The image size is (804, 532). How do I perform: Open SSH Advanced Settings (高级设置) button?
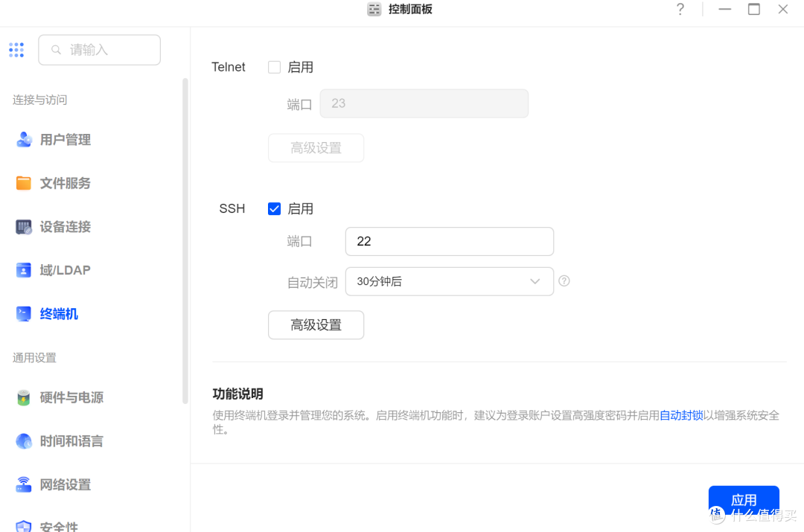click(x=316, y=325)
